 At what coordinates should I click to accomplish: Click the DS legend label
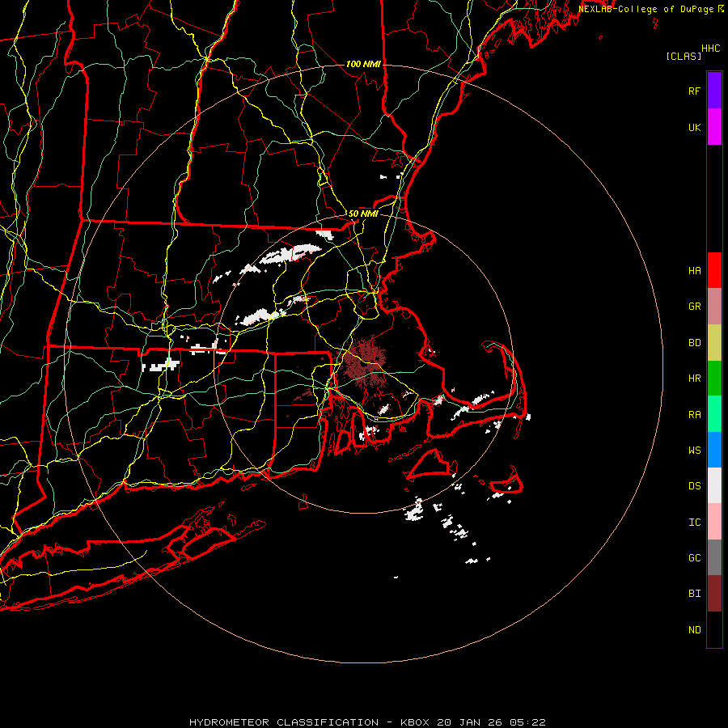coord(694,486)
